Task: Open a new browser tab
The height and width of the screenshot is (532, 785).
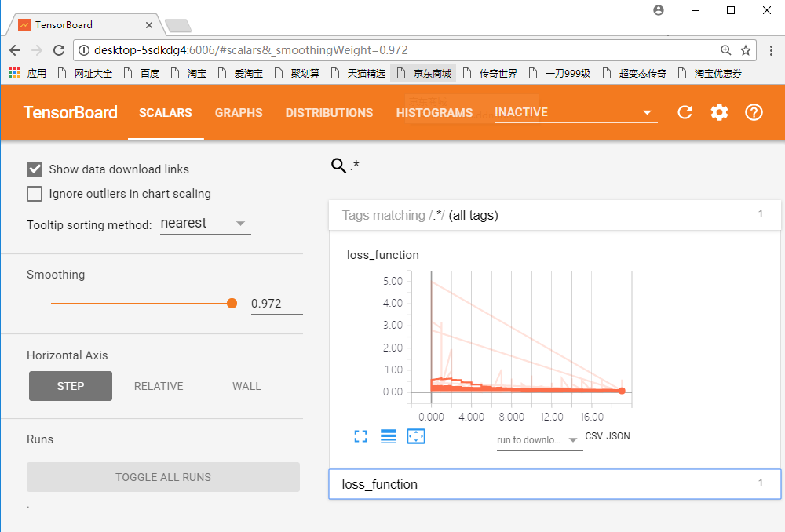Action: tap(177, 25)
